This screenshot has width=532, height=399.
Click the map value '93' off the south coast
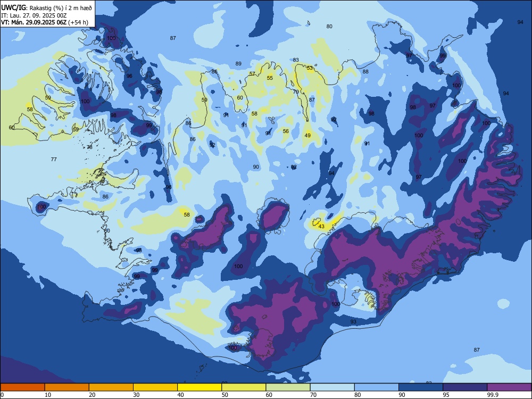353,321
